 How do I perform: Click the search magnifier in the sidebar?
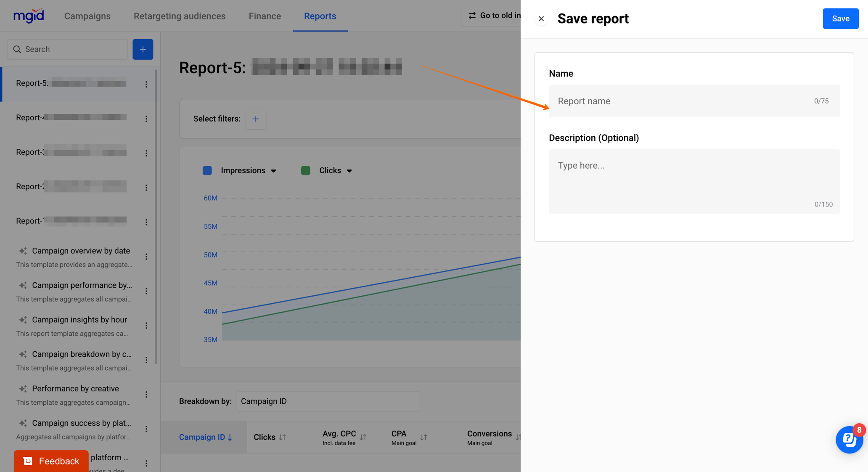17,49
